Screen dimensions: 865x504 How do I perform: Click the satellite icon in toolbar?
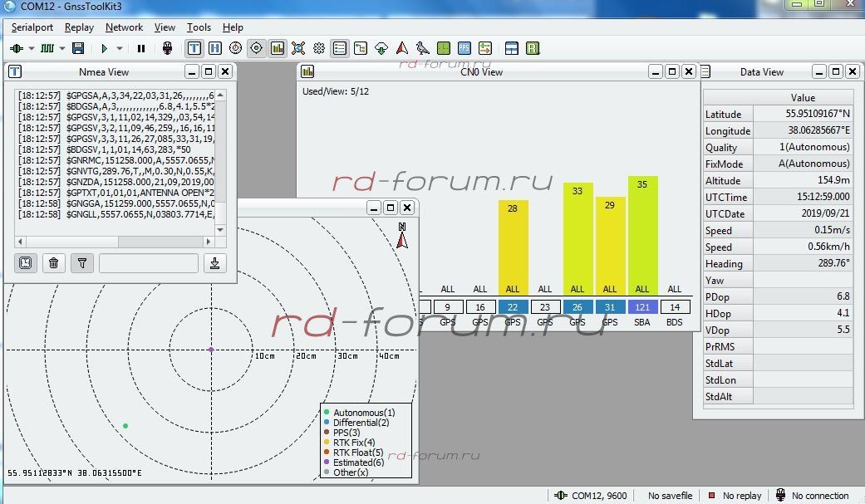(x=298, y=48)
